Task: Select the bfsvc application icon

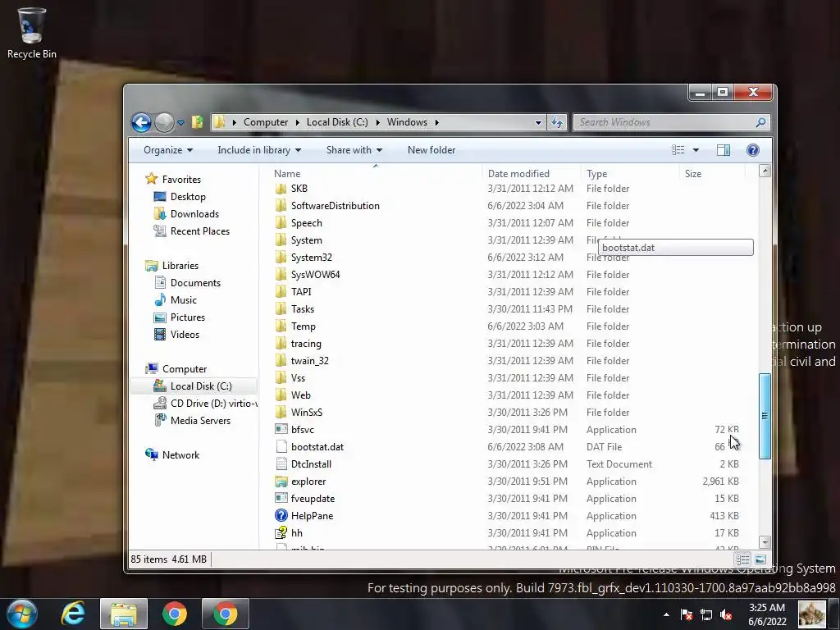Action: click(x=281, y=430)
